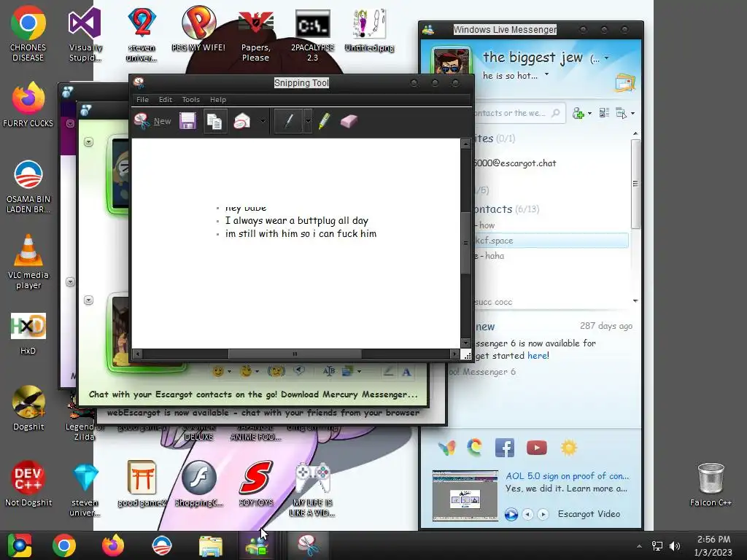Click Snipping Tool taskbar button

(309, 545)
